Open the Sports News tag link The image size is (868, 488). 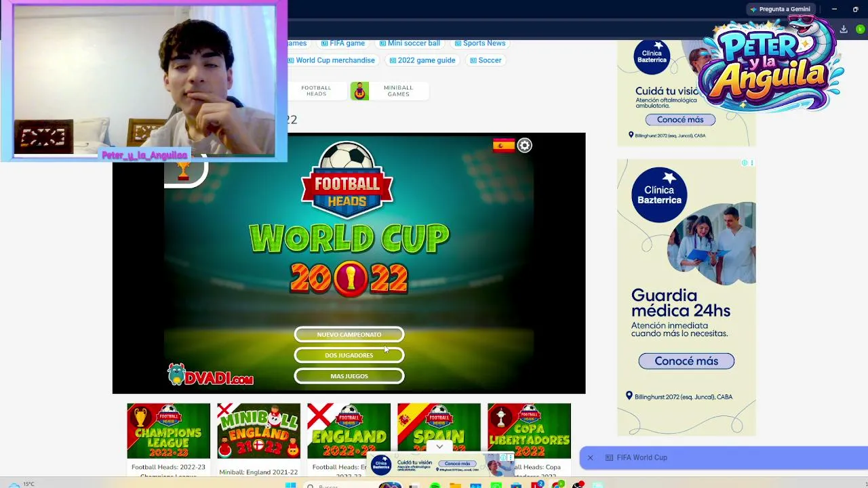click(x=479, y=43)
